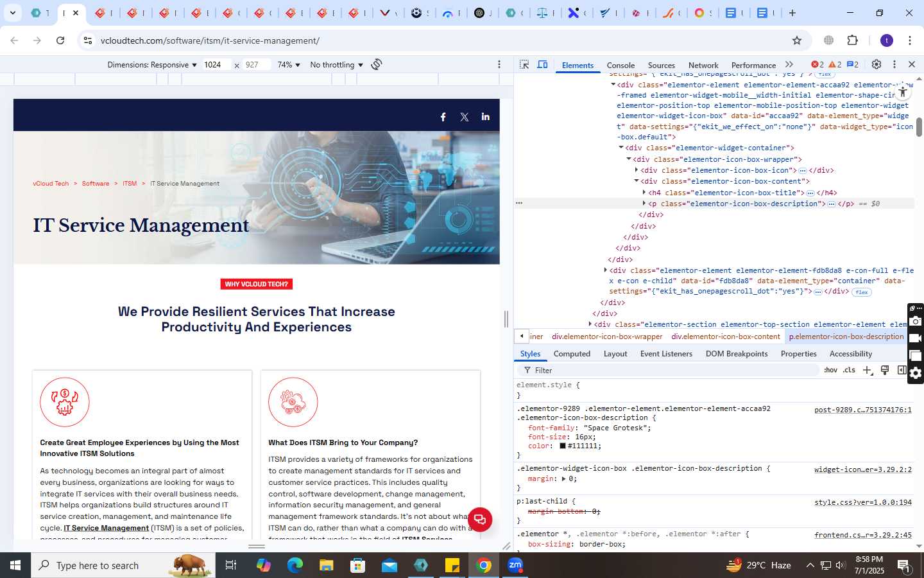Click the vCloud Tech breadcrumb link
924x578 pixels.
(51, 184)
